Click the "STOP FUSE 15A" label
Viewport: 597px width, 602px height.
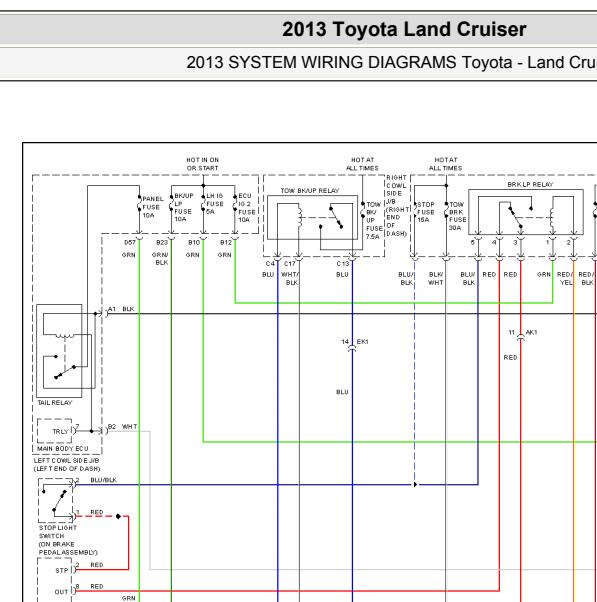click(x=425, y=212)
